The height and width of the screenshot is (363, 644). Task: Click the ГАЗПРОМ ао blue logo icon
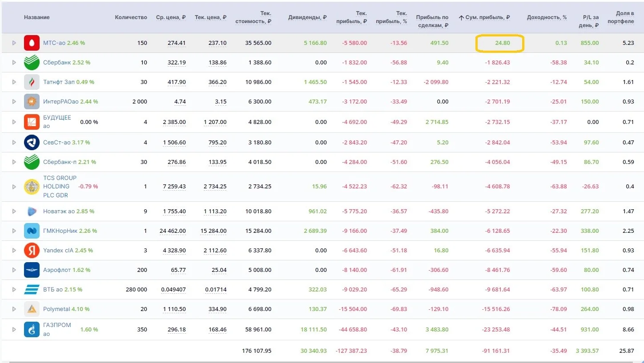pos(32,330)
